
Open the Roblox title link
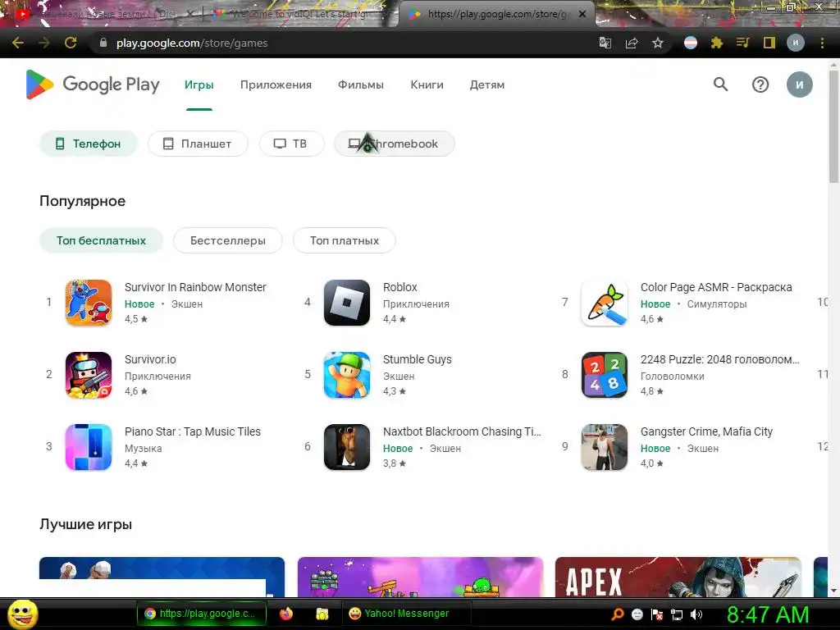point(400,287)
